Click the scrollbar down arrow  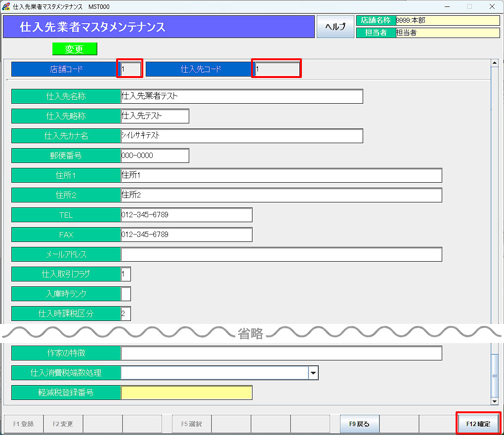point(495,401)
